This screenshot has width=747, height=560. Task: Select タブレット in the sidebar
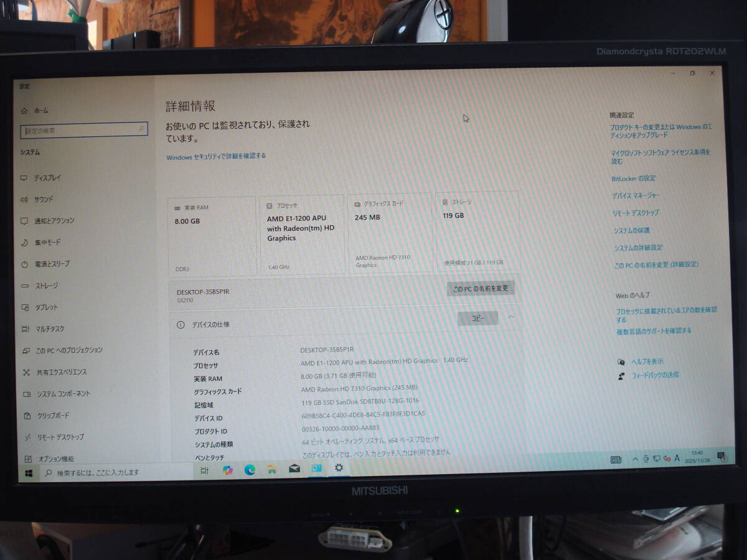pyautogui.click(x=40, y=307)
